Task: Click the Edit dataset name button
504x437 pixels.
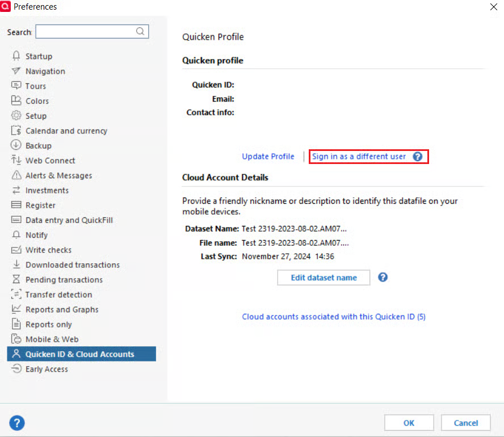Action: point(324,278)
